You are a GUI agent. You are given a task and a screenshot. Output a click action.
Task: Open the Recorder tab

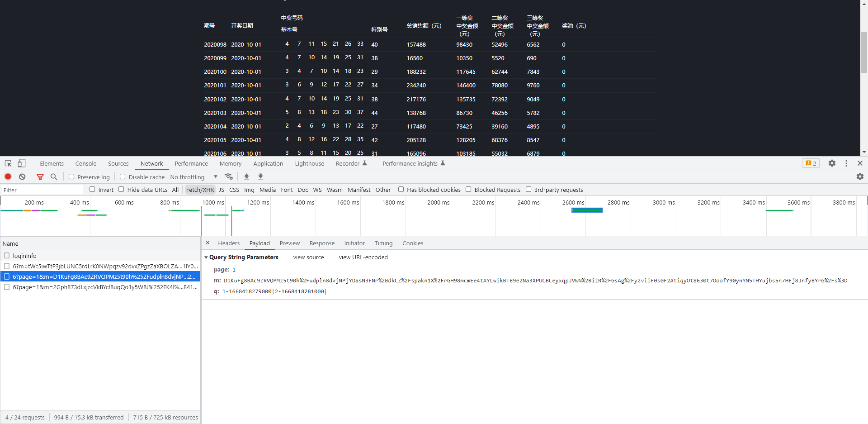pyautogui.click(x=351, y=163)
